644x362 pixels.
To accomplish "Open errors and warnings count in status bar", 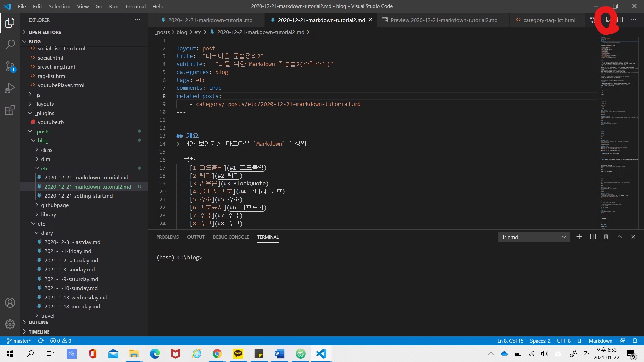I will [61, 341].
